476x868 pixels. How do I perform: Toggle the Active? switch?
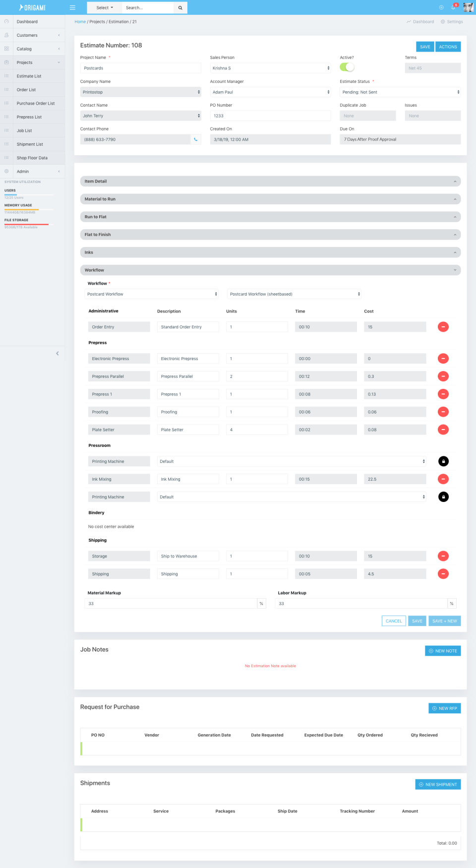click(347, 67)
